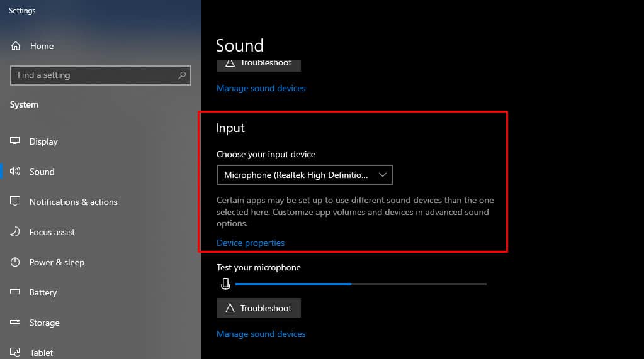This screenshot has height=359, width=644.
Task: Click the search magnifier icon
Action: [182, 75]
